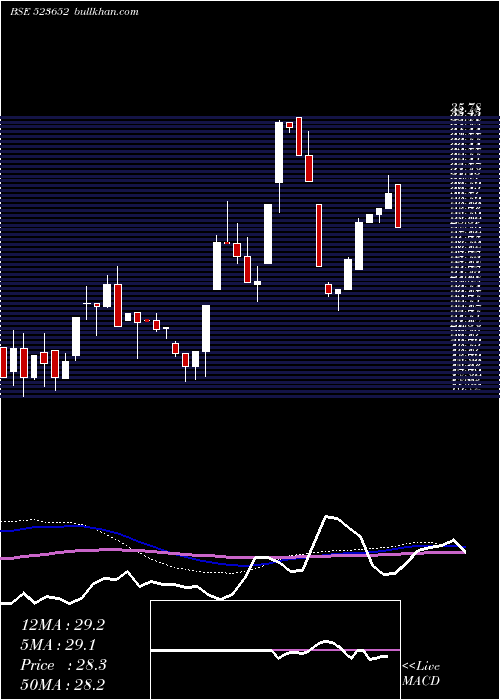This screenshot has width=500, height=700.
Task: Click the MACD inset chart box
Action: click(275, 650)
